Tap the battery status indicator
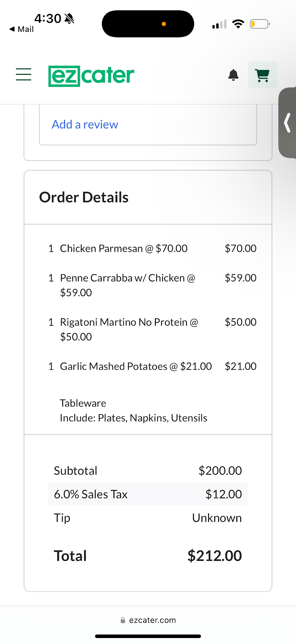Image resolution: width=296 pixels, height=644 pixels. pos(260,24)
